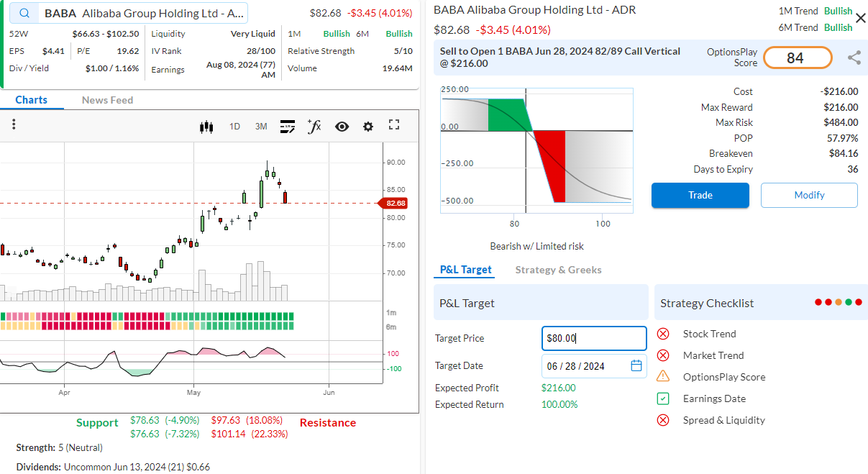Click the Expected Return 100.00% value

[x=559, y=404]
